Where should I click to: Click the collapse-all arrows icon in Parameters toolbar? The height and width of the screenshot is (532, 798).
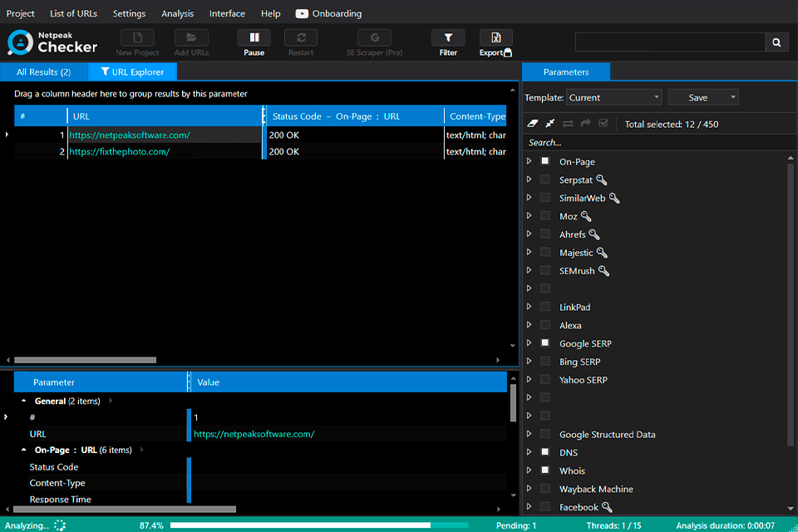click(x=550, y=124)
